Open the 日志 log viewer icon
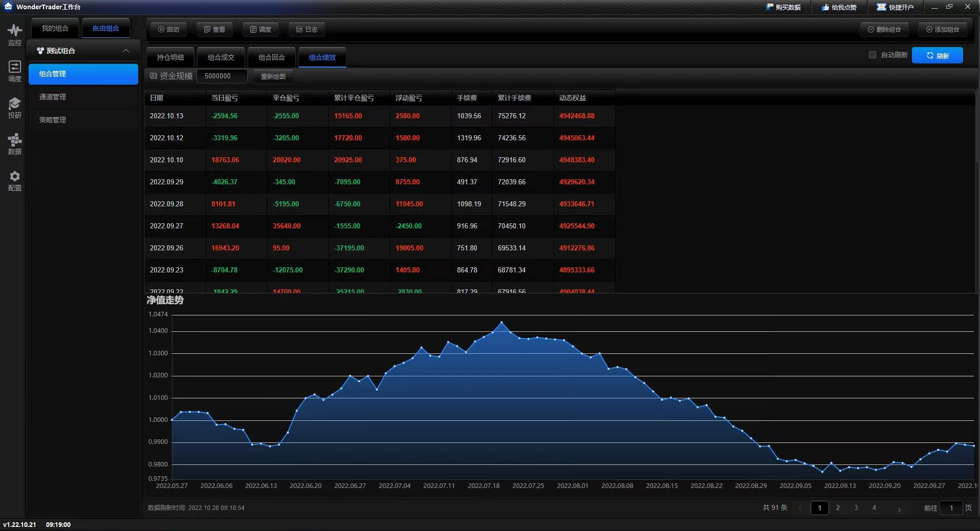Viewport: 980px width, 531px height. pos(306,29)
